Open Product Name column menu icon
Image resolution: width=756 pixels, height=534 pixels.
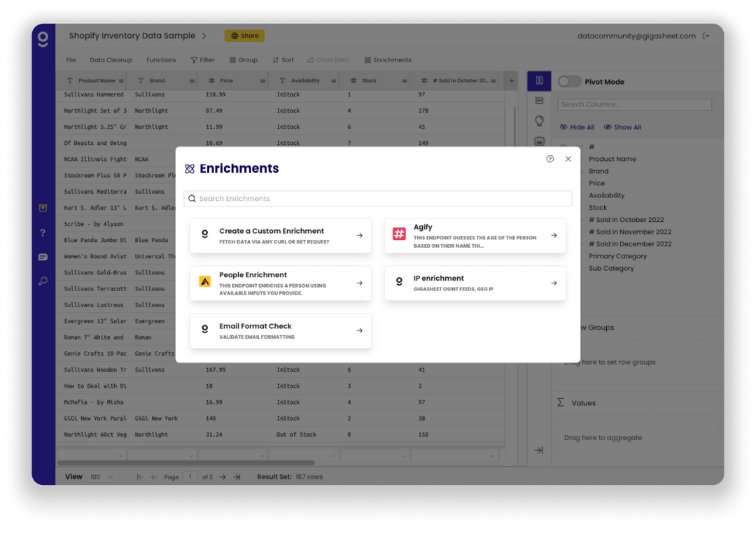click(121, 81)
